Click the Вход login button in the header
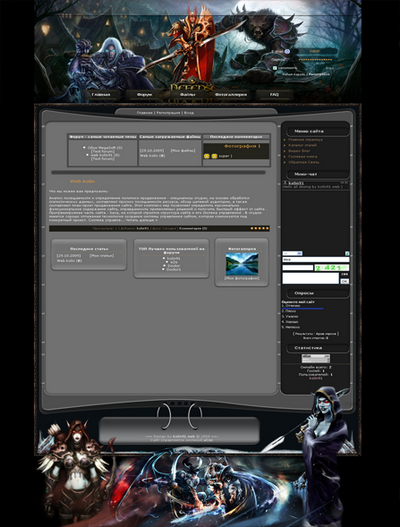The height and width of the screenshot is (527, 400). pos(329,68)
